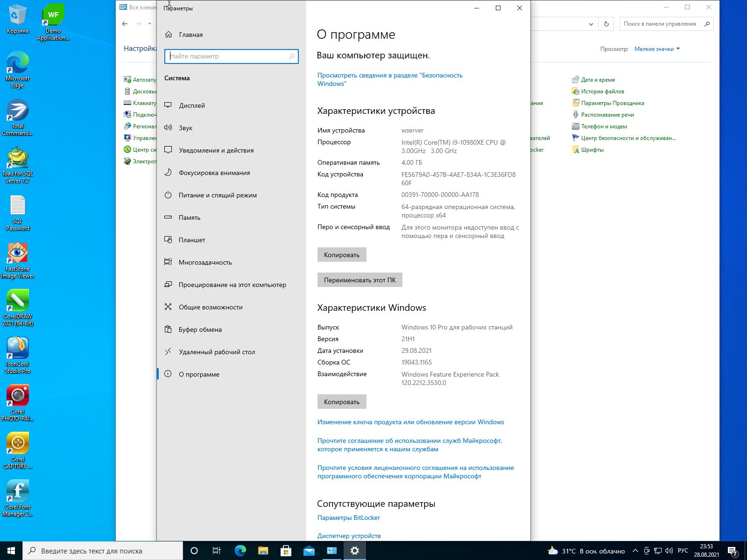Click the volume icon in system tray
The height and width of the screenshot is (560, 747).
tap(669, 551)
